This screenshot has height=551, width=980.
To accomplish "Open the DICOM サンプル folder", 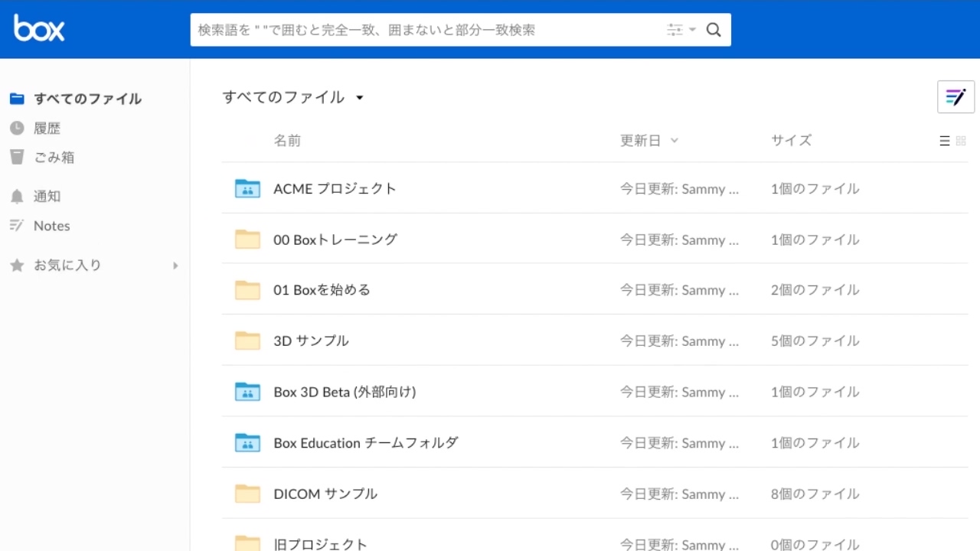I will pos(325,494).
